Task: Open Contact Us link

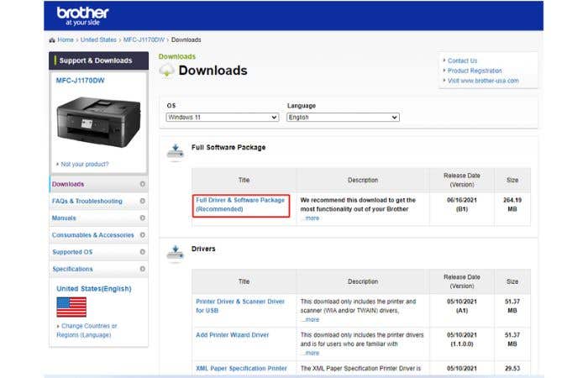Action: (x=462, y=60)
